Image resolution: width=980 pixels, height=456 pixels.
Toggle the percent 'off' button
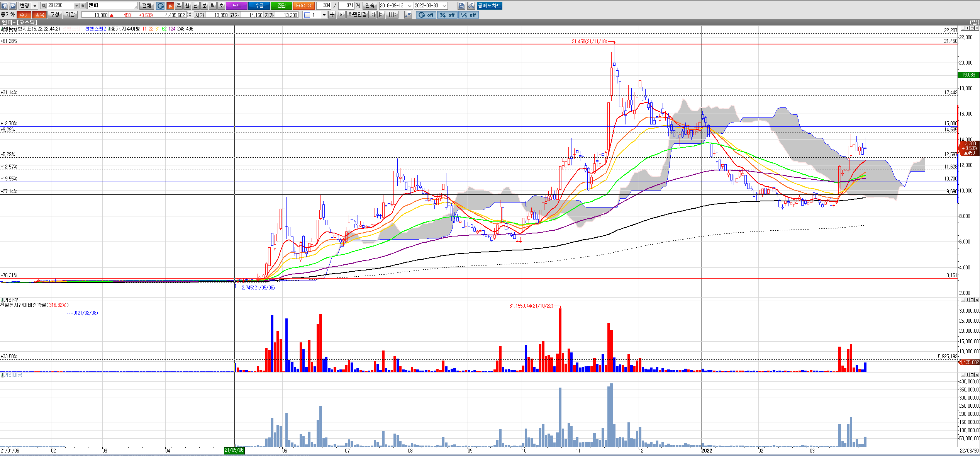tap(448, 15)
